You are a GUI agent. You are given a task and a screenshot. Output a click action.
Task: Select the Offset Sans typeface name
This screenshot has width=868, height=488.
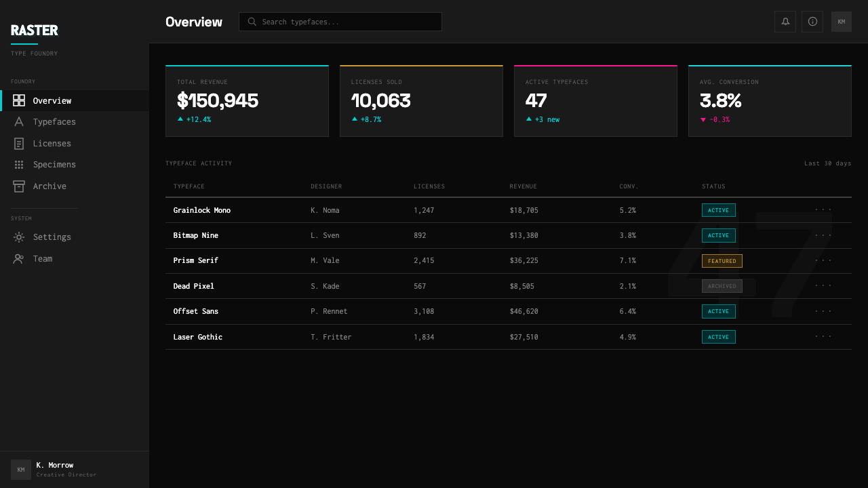coord(196,312)
